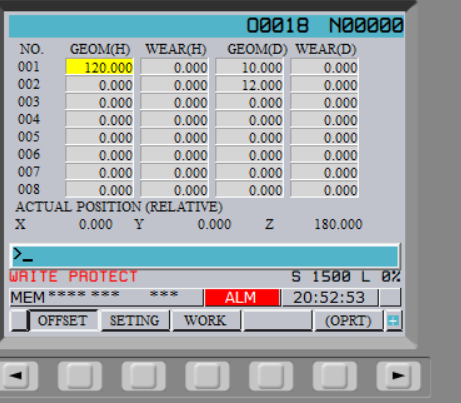Select GEOM(D) 12.000 cell in row 002
This screenshot has width=461, height=403.
click(x=250, y=85)
